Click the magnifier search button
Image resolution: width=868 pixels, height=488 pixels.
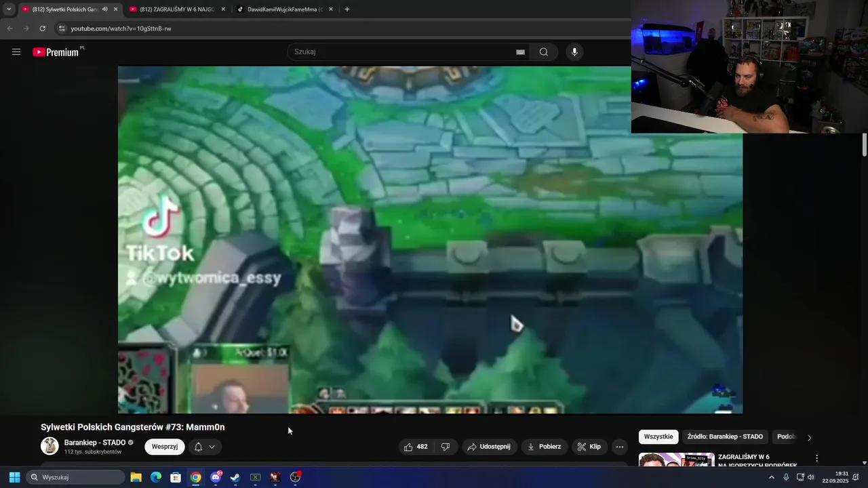[x=544, y=52]
